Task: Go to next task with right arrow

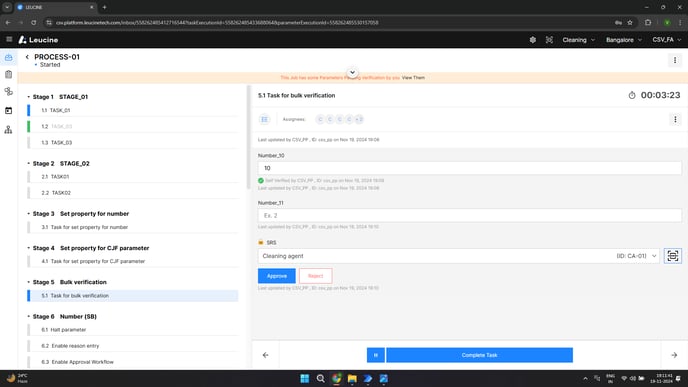Action: click(674, 355)
